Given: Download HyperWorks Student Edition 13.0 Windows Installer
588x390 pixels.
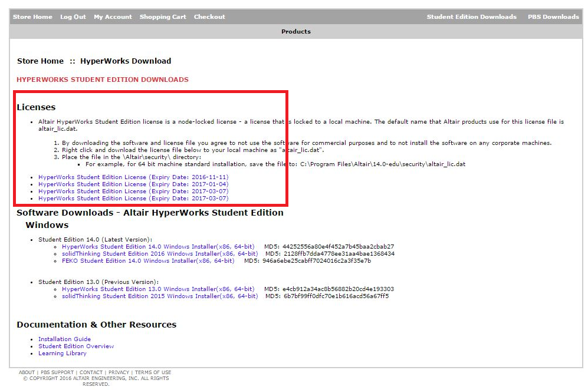Looking at the screenshot, I should click(158, 289).
